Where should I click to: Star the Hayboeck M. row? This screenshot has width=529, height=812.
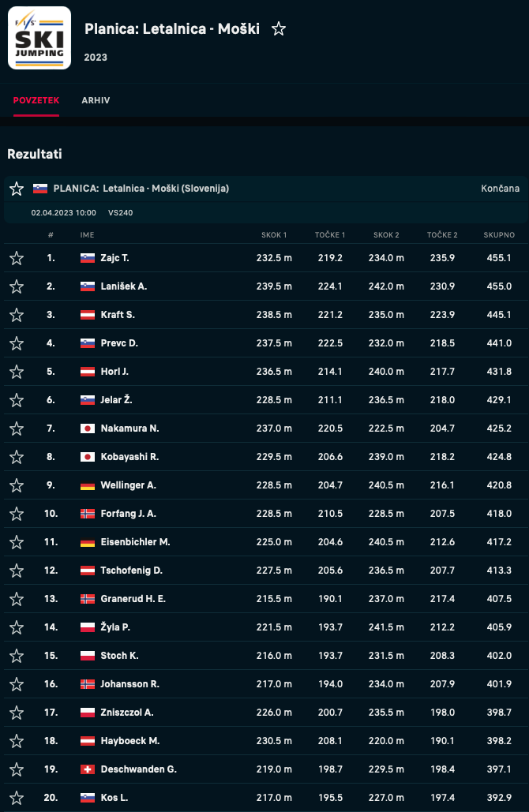tap(17, 742)
